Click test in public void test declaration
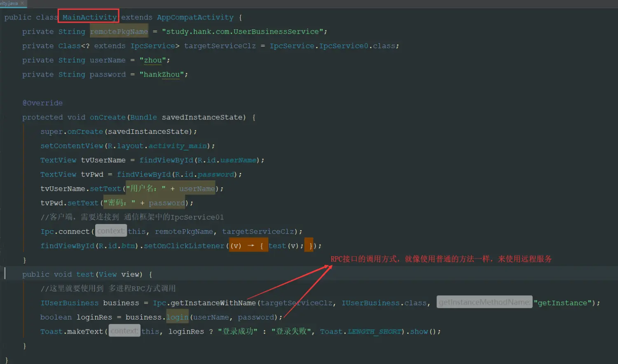 click(85, 274)
